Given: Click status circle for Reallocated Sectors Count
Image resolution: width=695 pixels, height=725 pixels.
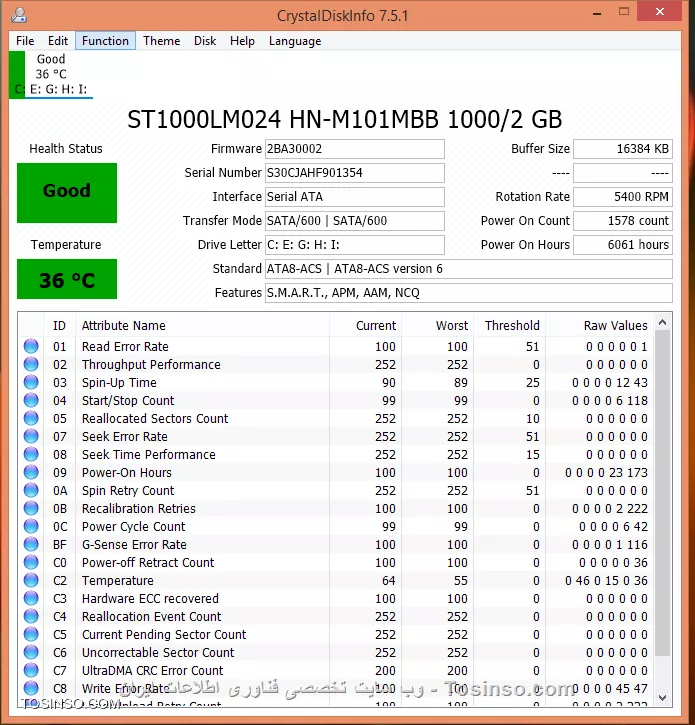Looking at the screenshot, I should click(x=31, y=418).
